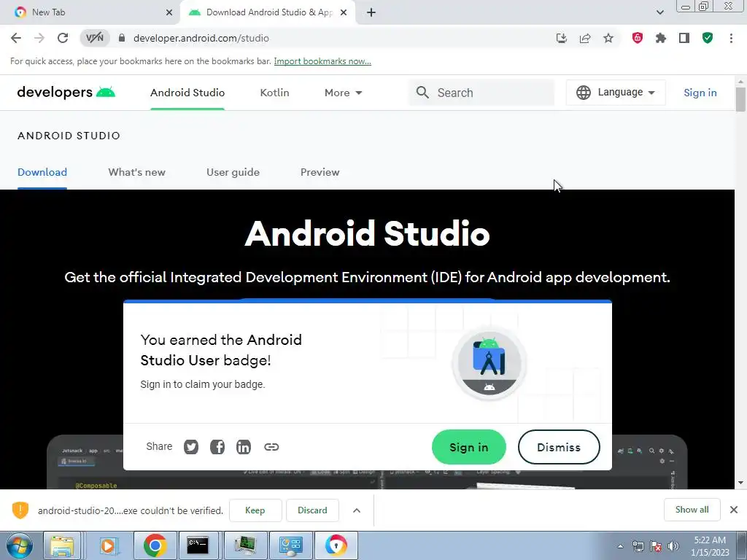
Task: Open the green shield security extension
Action: tap(708, 38)
